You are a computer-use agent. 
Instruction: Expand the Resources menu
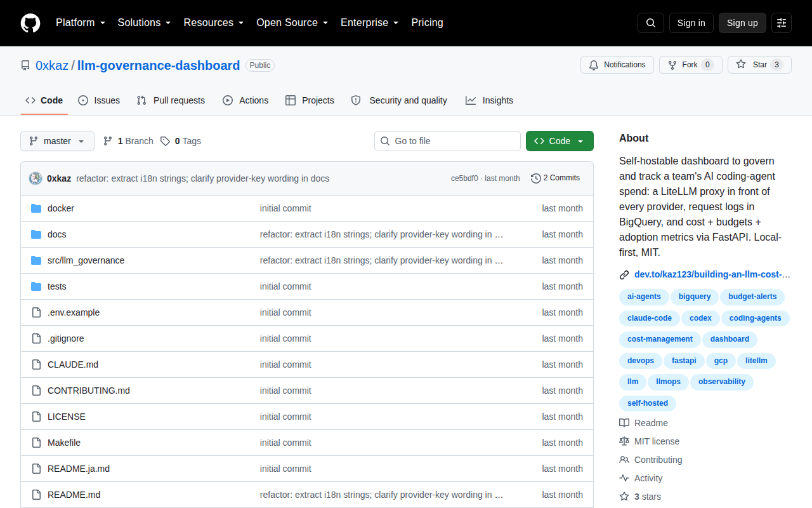214,23
